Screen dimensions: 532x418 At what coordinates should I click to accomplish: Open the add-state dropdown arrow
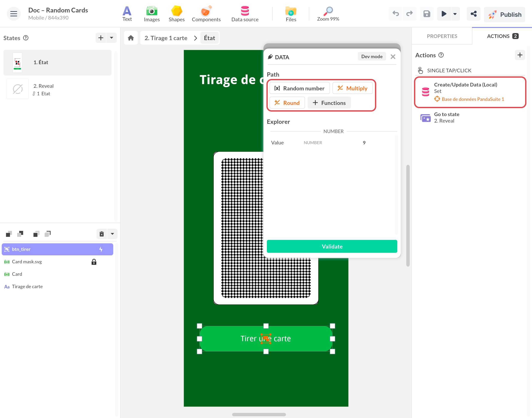click(x=112, y=38)
